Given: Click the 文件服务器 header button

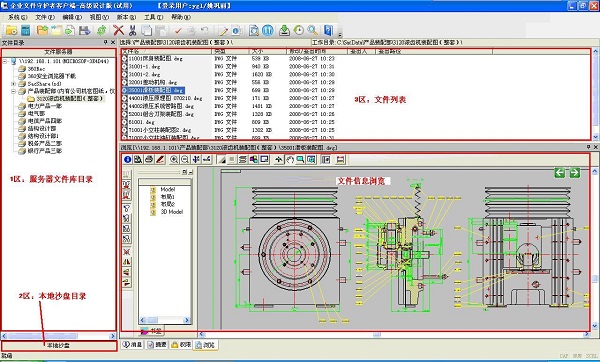Looking at the screenshot, I should [58, 52].
